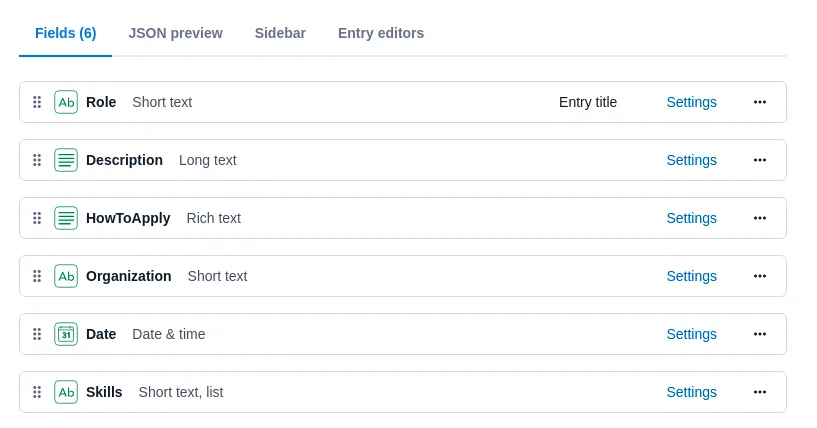Click the Ab icon beside Skills
817x428 pixels.
[66, 392]
